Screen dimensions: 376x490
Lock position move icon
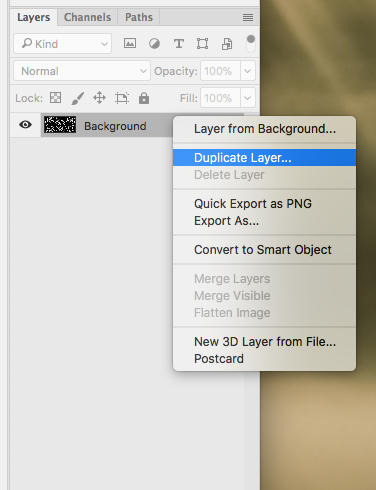click(99, 98)
